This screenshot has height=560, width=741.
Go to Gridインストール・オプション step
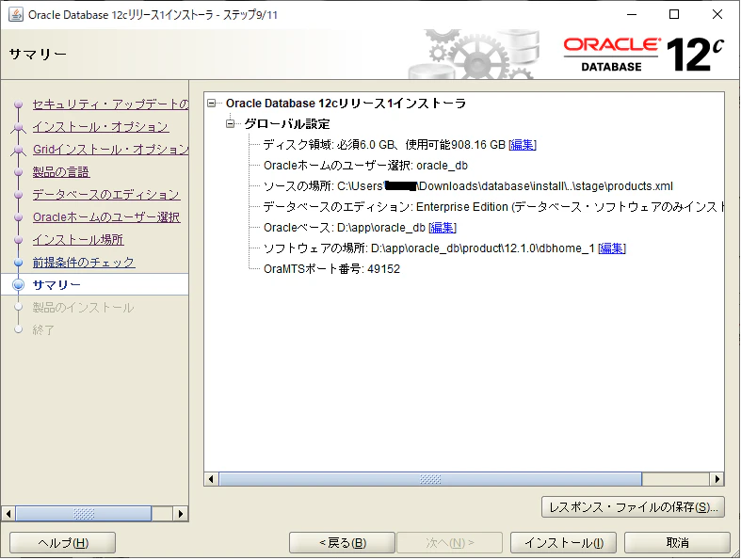110,150
